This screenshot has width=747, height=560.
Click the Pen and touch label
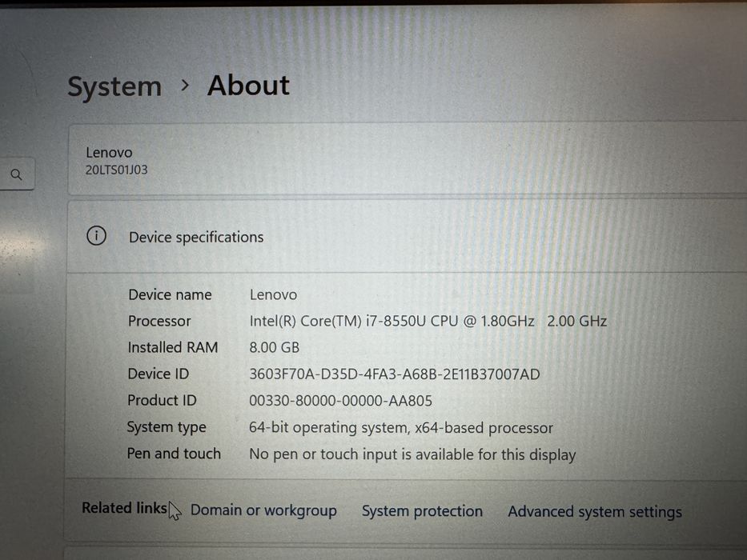click(174, 454)
